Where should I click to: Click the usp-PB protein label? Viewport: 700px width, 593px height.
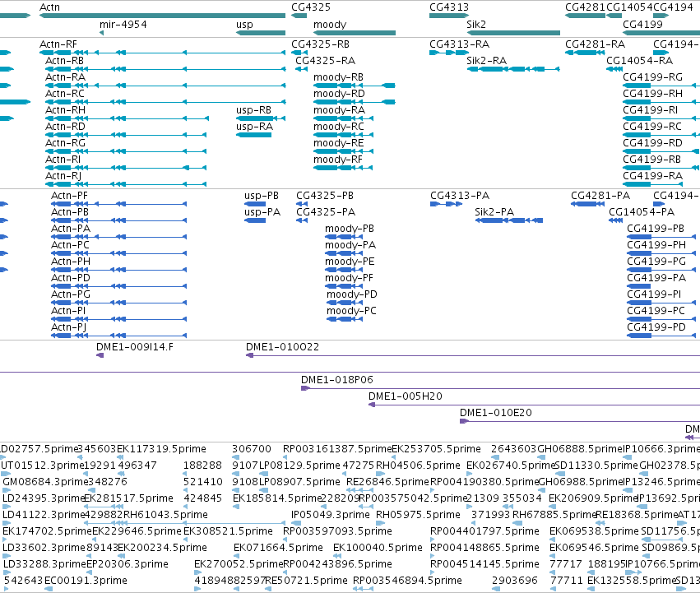[x=261, y=196]
